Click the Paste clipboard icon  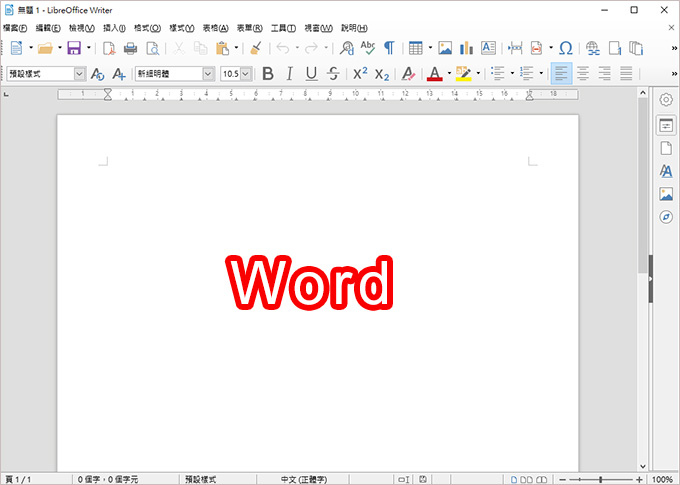(x=222, y=48)
